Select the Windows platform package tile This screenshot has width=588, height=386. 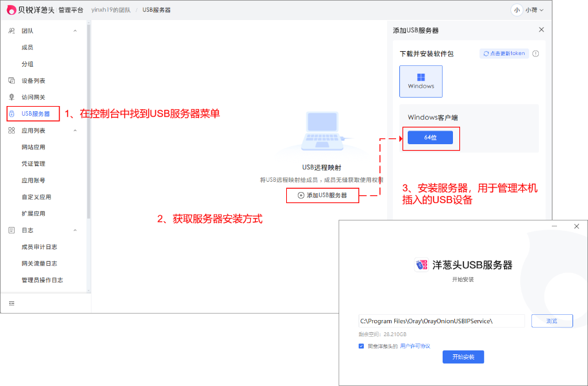click(x=421, y=81)
